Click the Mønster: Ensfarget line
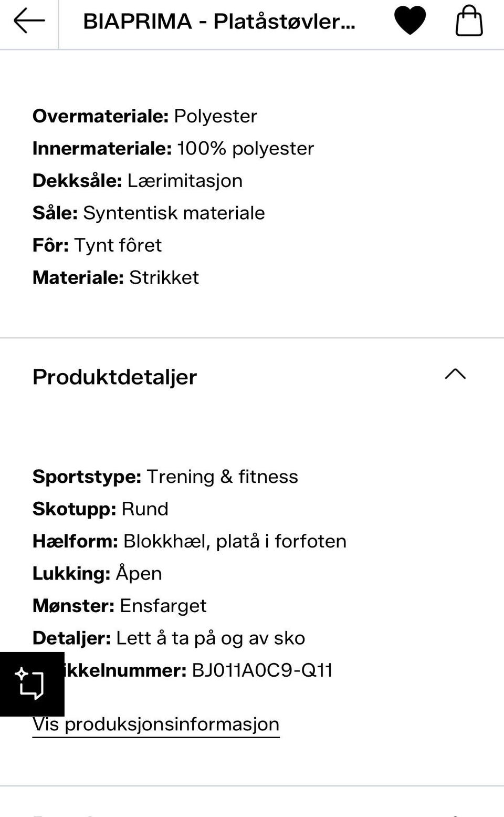This screenshot has height=817, width=504. pos(120,606)
